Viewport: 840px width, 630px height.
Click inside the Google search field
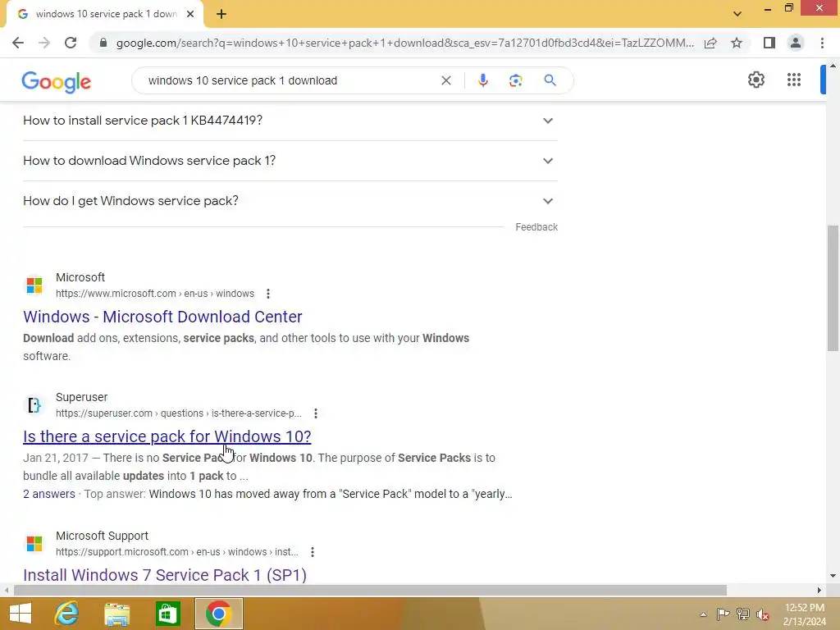[x=290, y=80]
